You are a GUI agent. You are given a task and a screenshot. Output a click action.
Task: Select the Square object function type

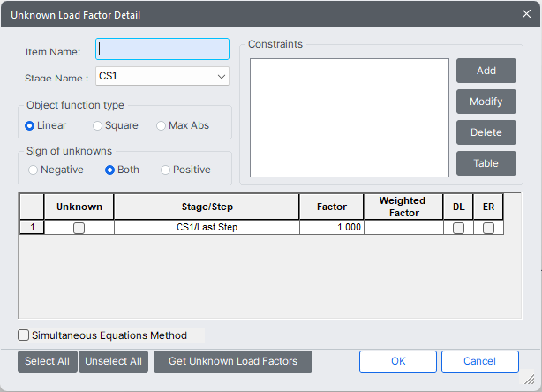point(116,125)
